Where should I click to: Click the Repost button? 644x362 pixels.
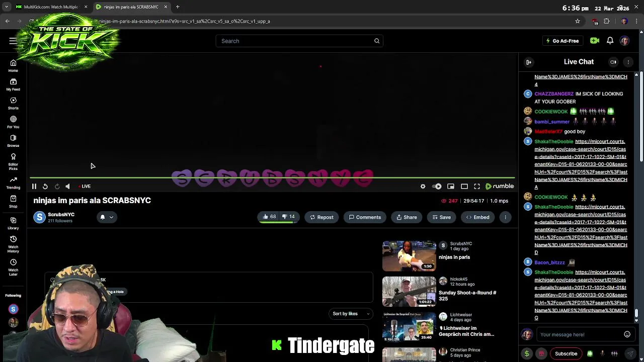pyautogui.click(x=321, y=217)
